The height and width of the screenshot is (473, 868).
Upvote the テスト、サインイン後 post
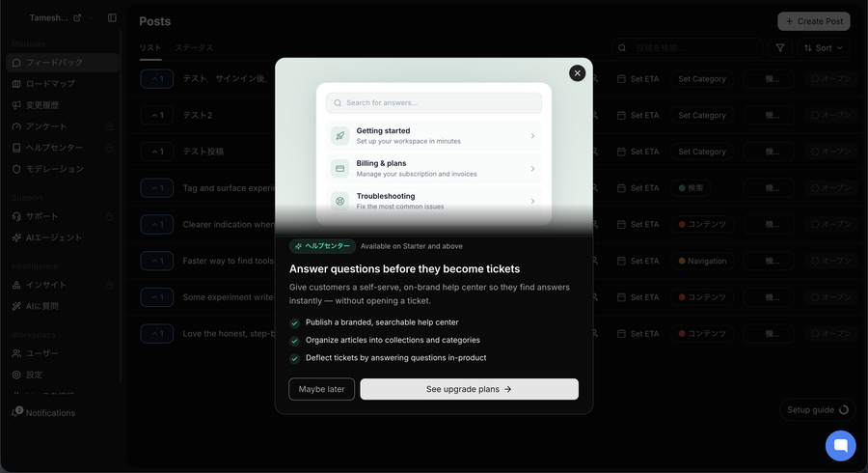[x=156, y=78]
